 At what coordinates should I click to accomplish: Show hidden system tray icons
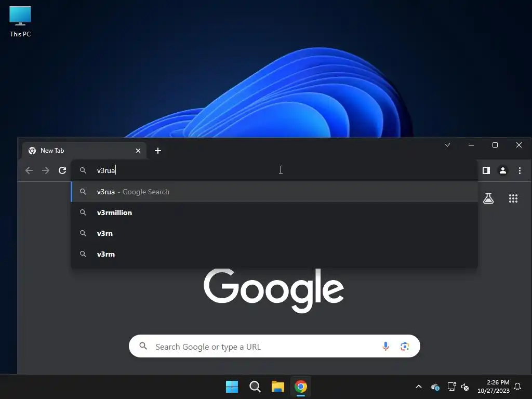(x=419, y=387)
